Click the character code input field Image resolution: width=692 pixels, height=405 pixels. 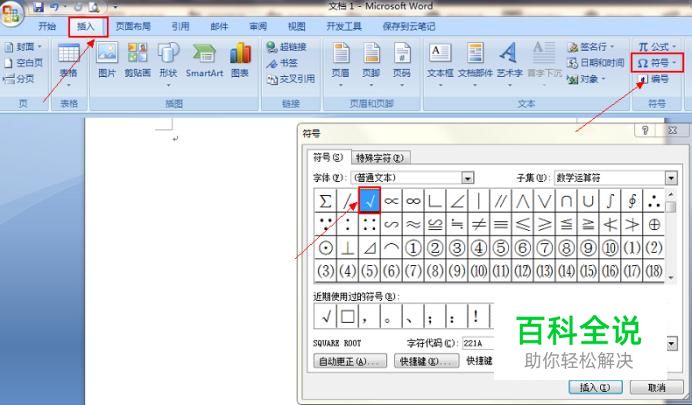click(x=478, y=343)
